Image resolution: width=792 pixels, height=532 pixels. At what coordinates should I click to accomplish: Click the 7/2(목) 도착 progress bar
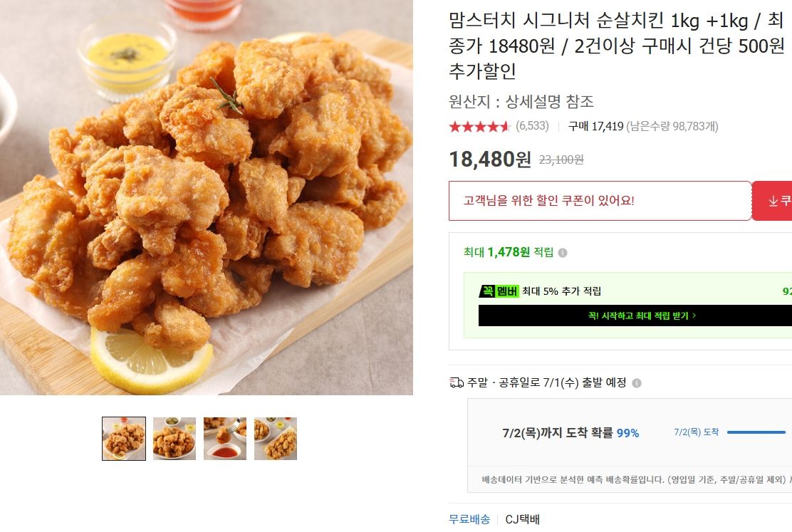tap(756, 432)
